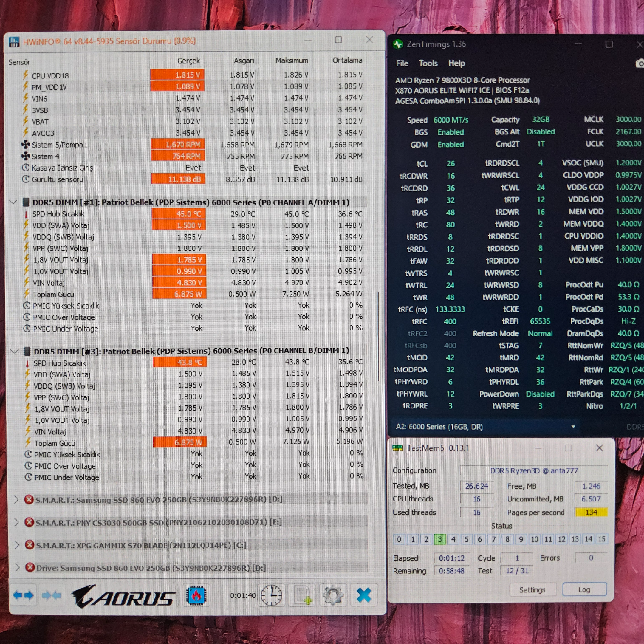
Task: Click the yellow Pages per second value 134
Action: [591, 512]
